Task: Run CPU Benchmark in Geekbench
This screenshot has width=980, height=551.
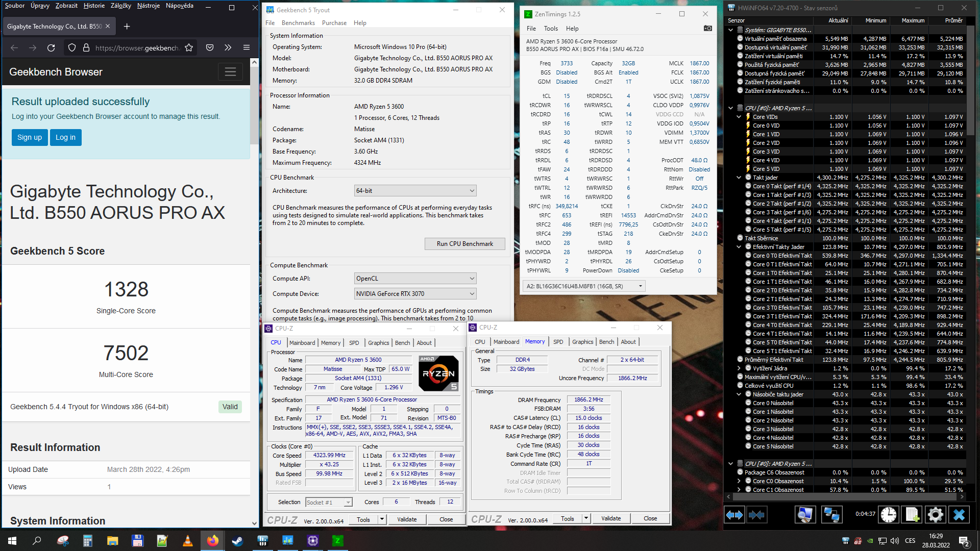Action: point(465,244)
